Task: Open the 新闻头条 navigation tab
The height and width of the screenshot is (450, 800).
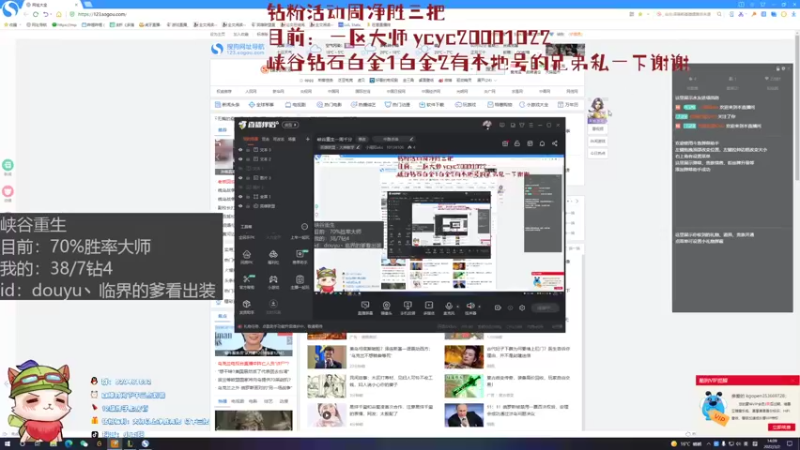Action: [x=228, y=105]
